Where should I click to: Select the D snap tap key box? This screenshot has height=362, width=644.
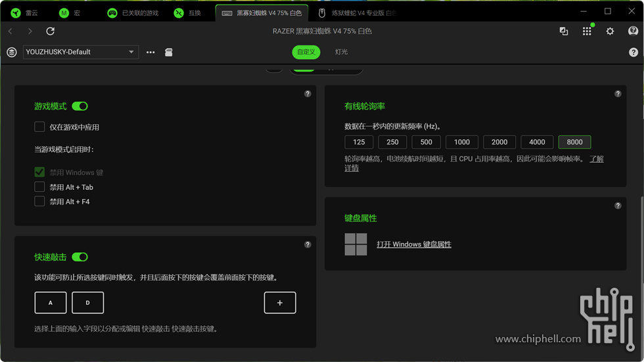pyautogui.click(x=87, y=302)
